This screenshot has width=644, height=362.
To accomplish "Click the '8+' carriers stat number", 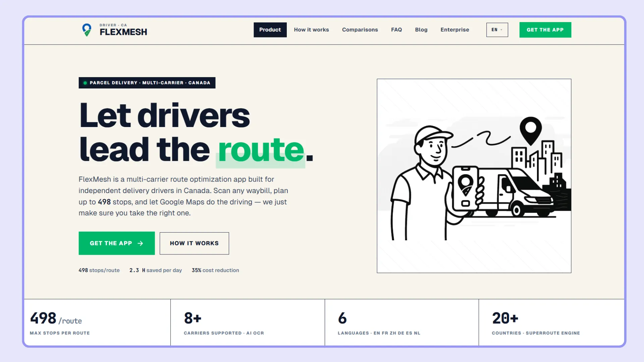I will point(193,318).
